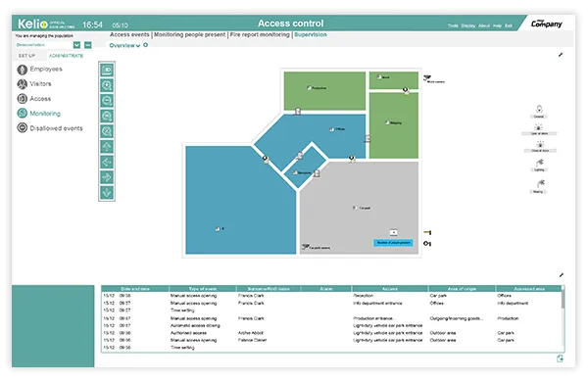
Task: Sort by Surname/first name column header
Action: click(x=269, y=289)
